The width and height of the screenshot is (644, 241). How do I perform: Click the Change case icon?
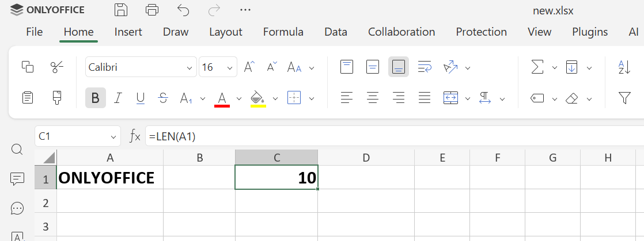coord(294,67)
